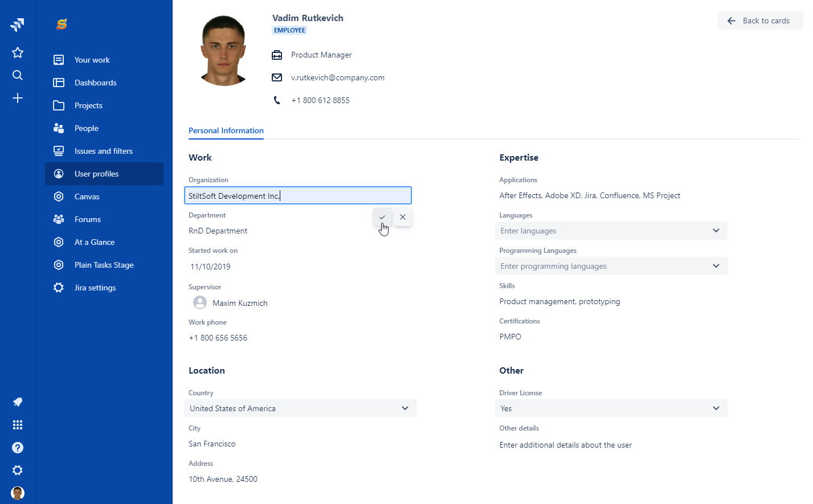The height and width of the screenshot is (504, 813).
Task: Open the apps grid icon near the bottom
Action: coord(17,424)
